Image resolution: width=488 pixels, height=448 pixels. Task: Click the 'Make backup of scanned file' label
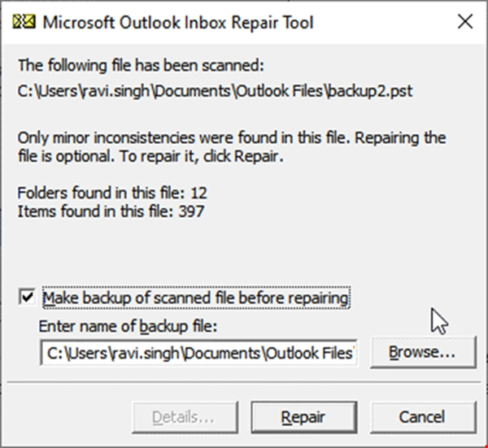tap(196, 298)
